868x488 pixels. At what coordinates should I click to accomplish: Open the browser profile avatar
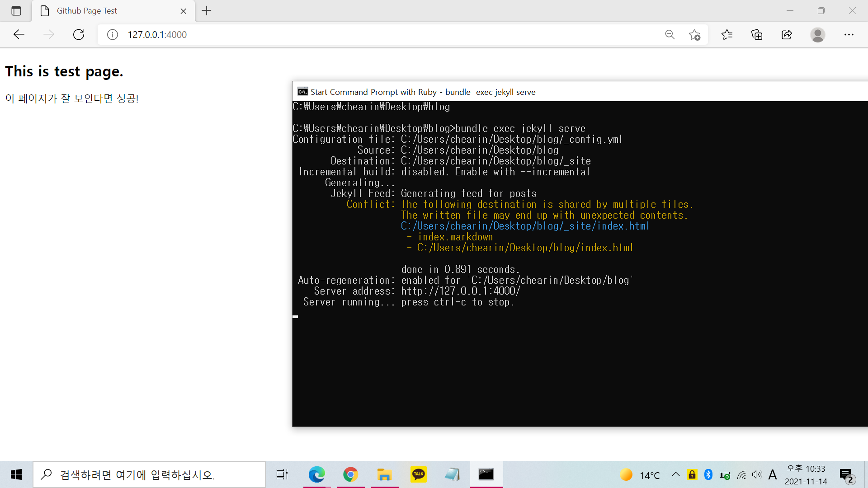tap(817, 35)
